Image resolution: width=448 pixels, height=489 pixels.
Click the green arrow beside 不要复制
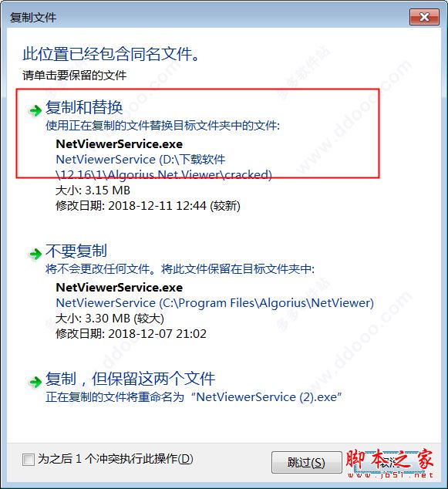point(35,254)
